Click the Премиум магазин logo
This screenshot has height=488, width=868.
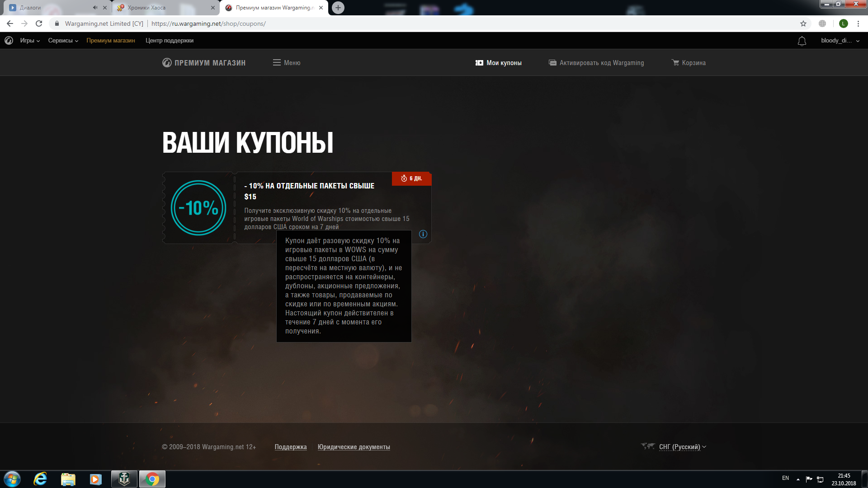tap(204, 63)
